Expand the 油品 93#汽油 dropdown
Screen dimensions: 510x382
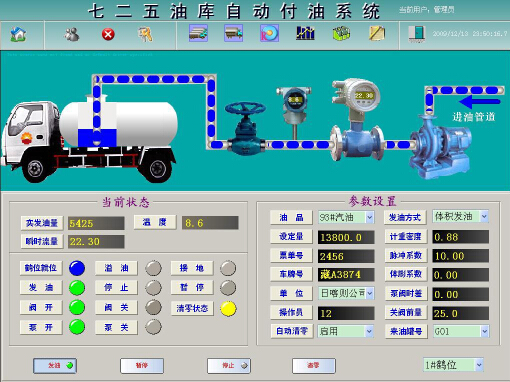[x=369, y=218]
